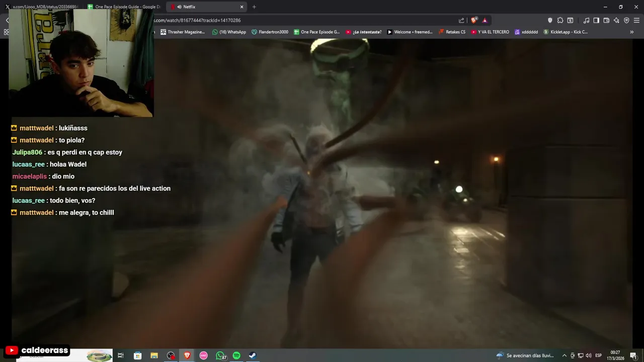Click the music note media control icon
The height and width of the screenshot is (362, 644).
(x=586, y=21)
